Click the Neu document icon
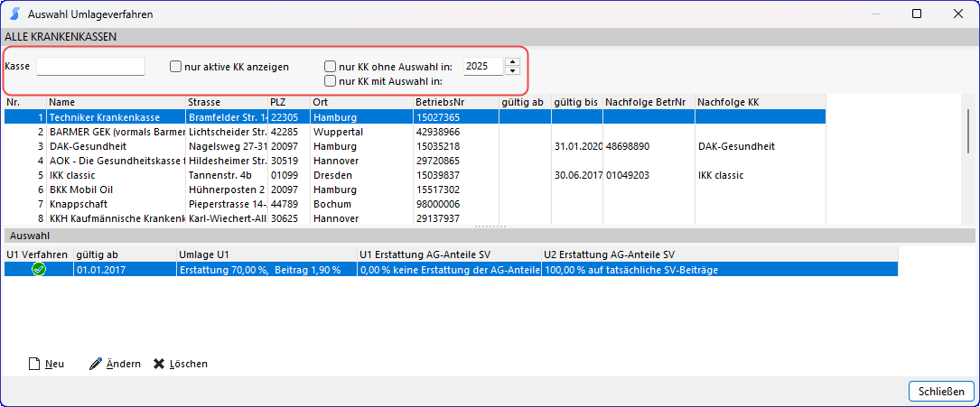The image size is (980, 407). pos(34,364)
